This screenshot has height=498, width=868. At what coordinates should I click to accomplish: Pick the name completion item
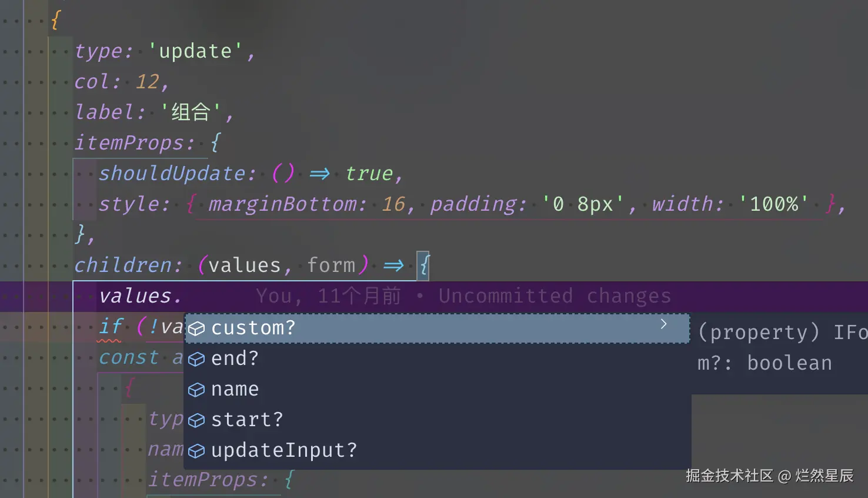point(437,389)
